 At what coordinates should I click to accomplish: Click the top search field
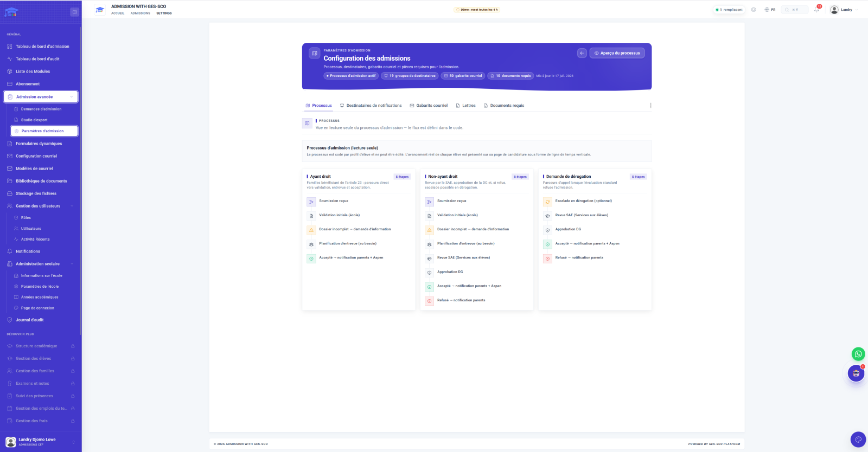click(x=795, y=10)
